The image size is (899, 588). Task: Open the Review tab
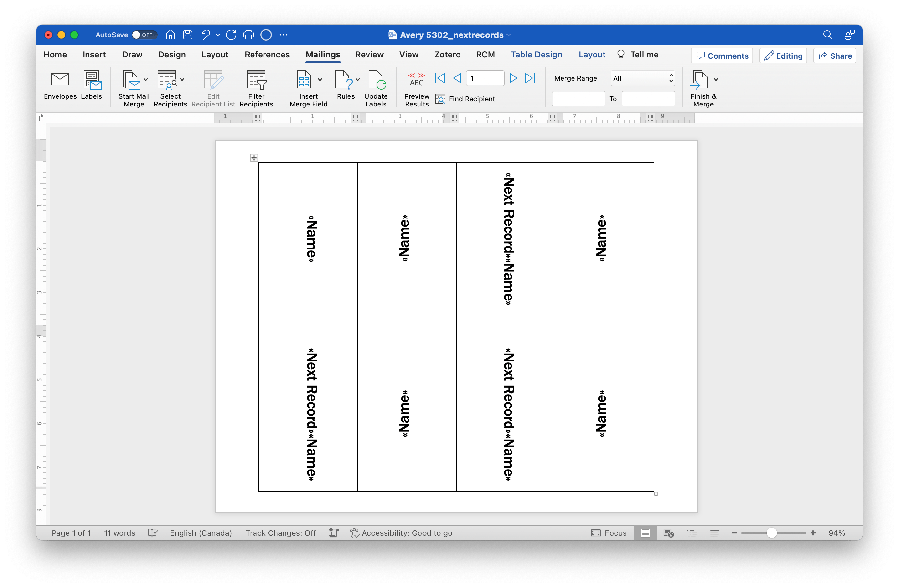[x=369, y=55]
